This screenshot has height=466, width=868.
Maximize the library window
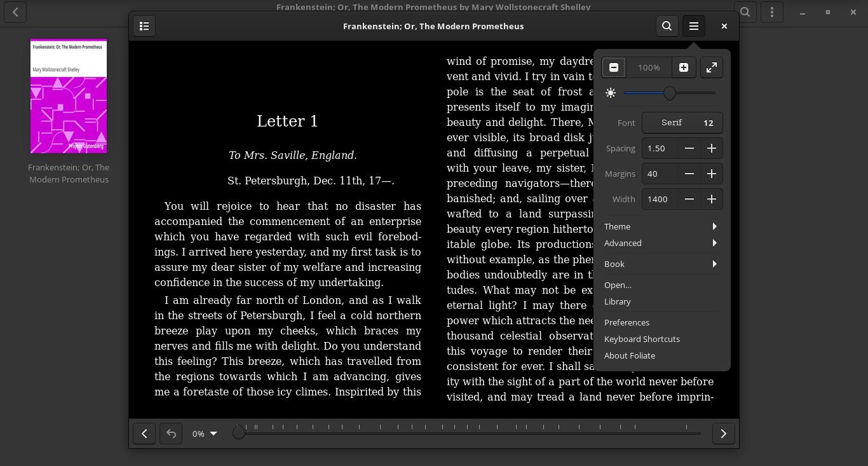[x=828, y=11]
